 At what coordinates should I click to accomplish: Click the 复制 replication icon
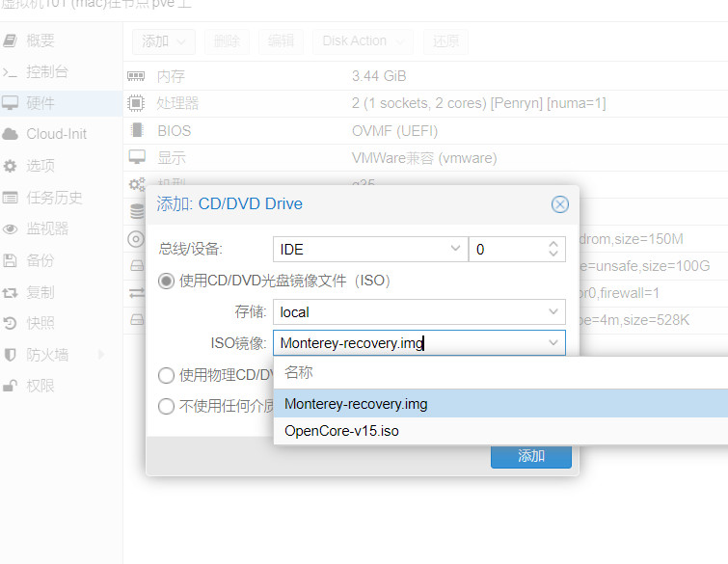(11, 293)
